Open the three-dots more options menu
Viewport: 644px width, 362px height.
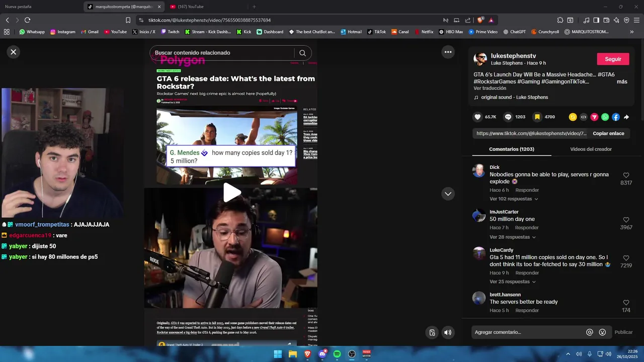pos(448,52)
